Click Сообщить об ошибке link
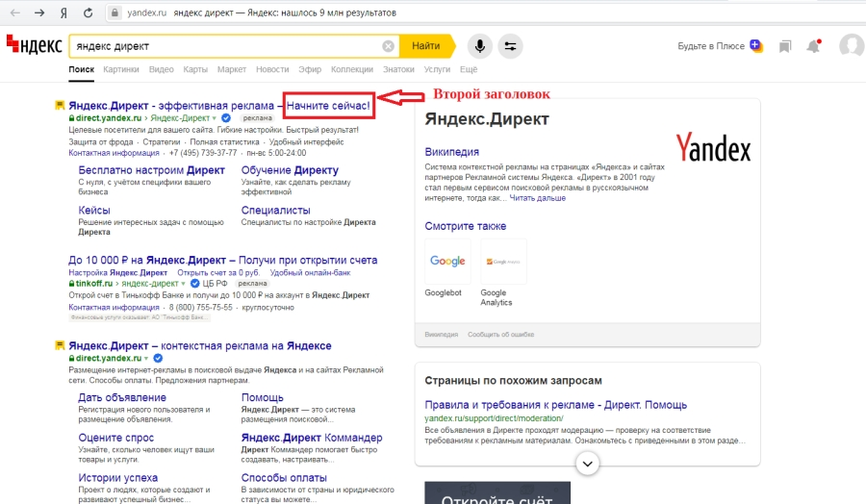866x504 pixels. coord(501,335)
